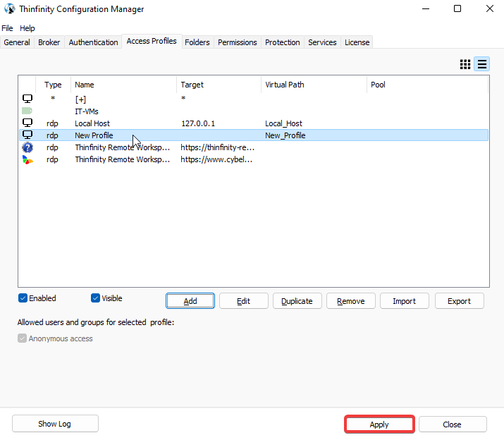The height and width of the screenshot is (440, 504).
Task: Click the blue question-mark profile icon
Action: (x=27, y=147)
